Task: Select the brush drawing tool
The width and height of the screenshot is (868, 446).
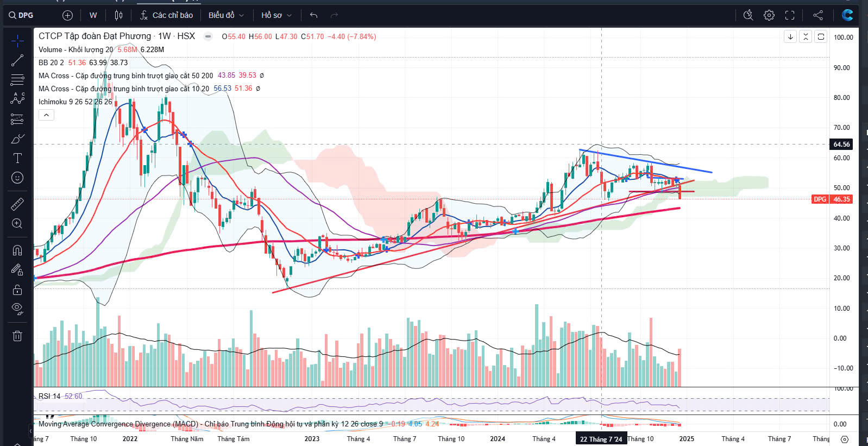Action: click(x=17, y=139)
